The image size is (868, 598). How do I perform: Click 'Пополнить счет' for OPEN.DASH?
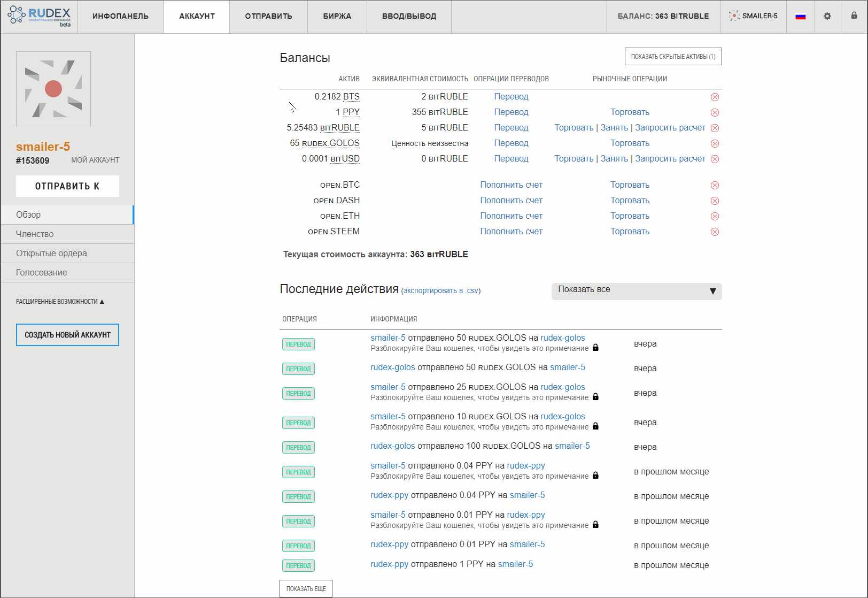pos(511,200)
